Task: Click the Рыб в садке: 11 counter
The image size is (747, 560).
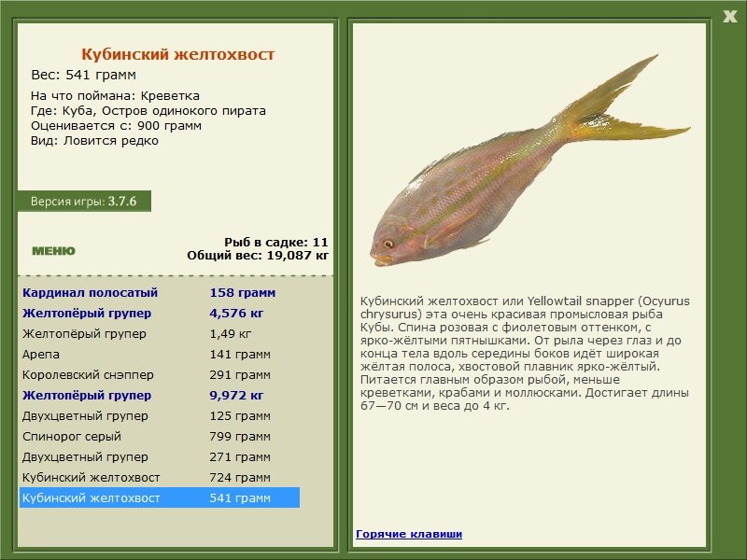Action: pos(276,242)
